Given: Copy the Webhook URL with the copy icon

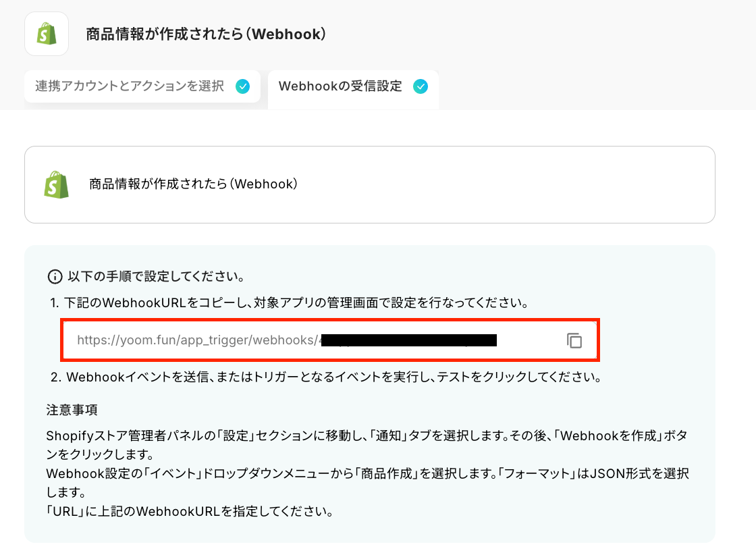Looking at the screenshot, I should point(574,340).
